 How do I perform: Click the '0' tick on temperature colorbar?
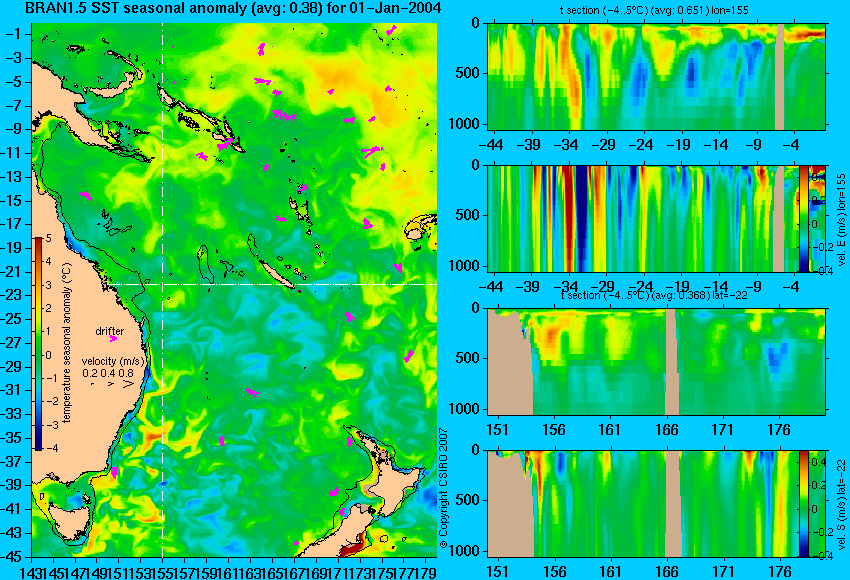[49, 355]
